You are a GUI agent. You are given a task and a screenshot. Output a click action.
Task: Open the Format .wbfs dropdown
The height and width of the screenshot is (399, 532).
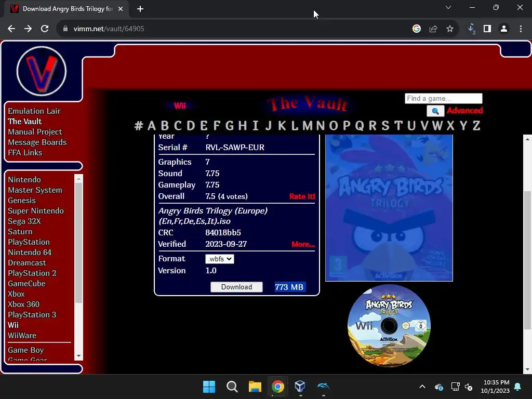[220, 259]
